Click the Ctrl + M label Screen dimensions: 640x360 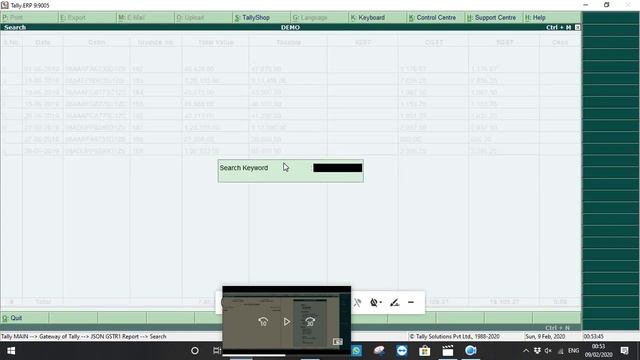(558, 27)
